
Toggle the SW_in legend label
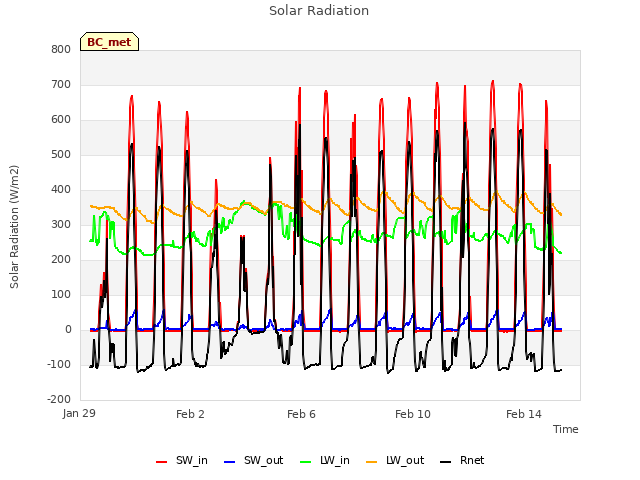tap(192, 460)
